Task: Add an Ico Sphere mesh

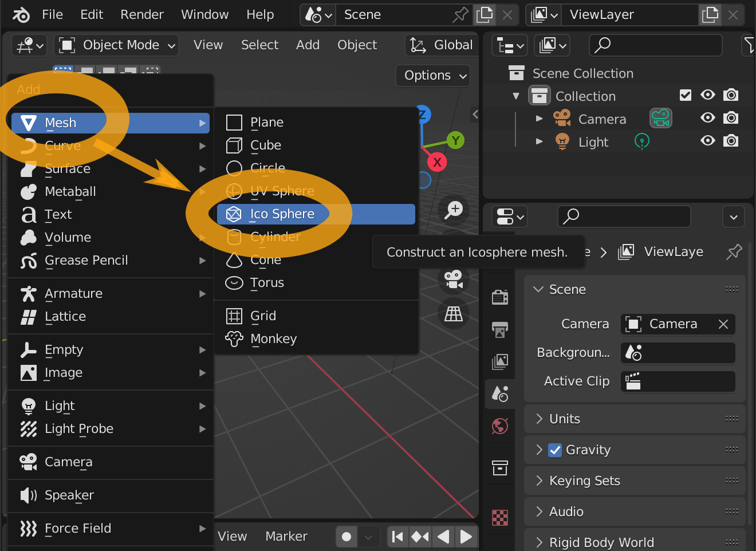Action: pos(316,214)
